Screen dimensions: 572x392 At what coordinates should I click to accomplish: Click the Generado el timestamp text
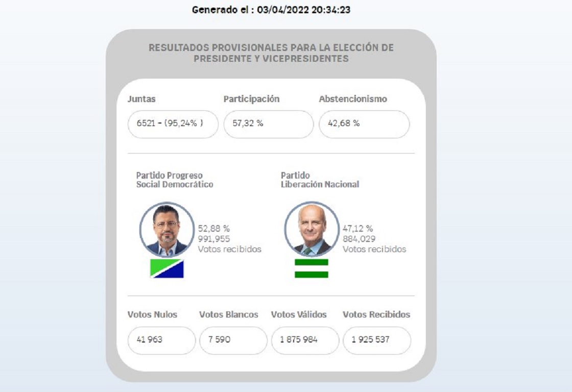click(271, 10)
